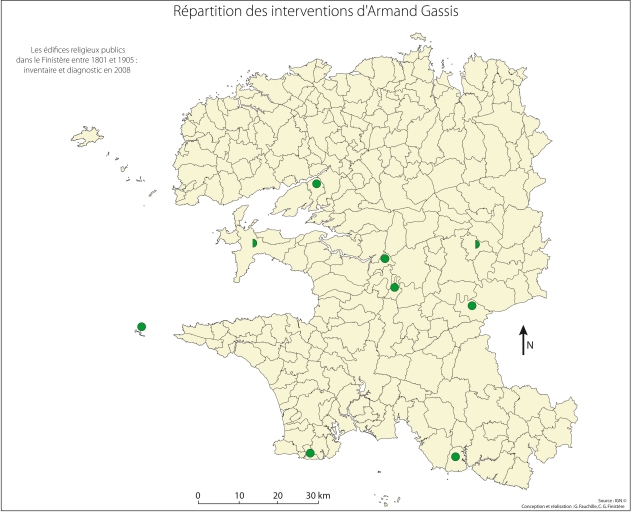Click the green dot on the southwestern coast
The width and height of the screenshot is (632, 512).
tap(310, 454)
